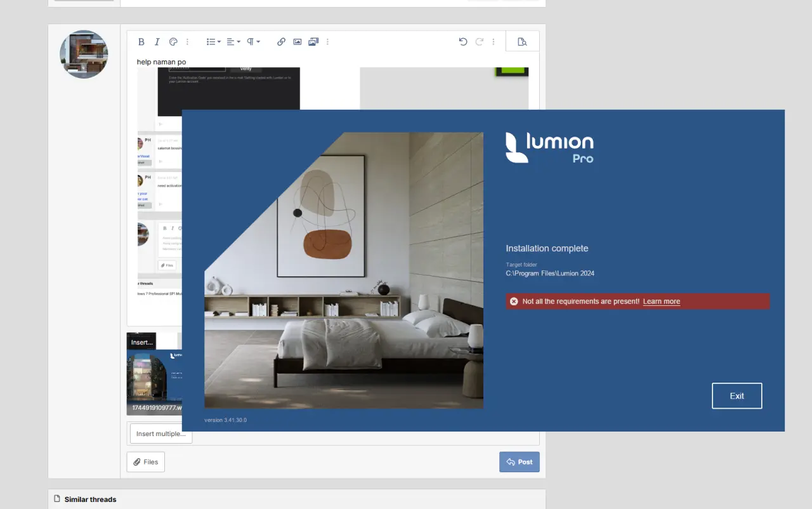Expand the list type dropdown
This screenshot has height=509, width=812.
pyautogui.click(x=214, y=42)
